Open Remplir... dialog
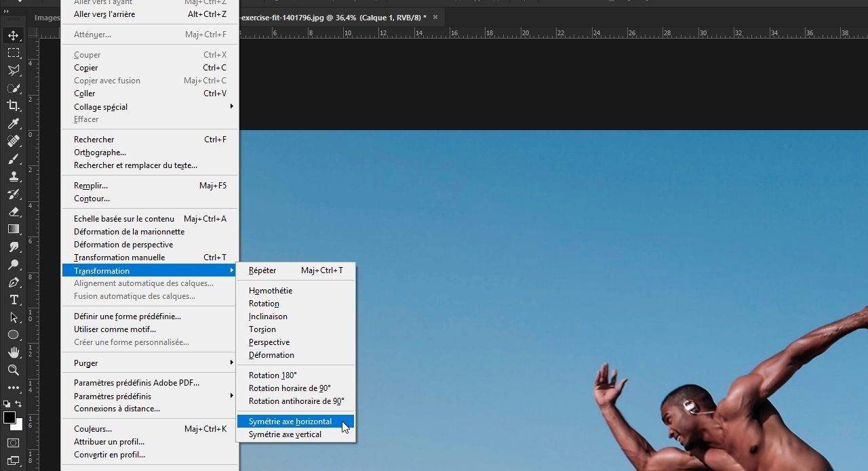 point(150,186)
